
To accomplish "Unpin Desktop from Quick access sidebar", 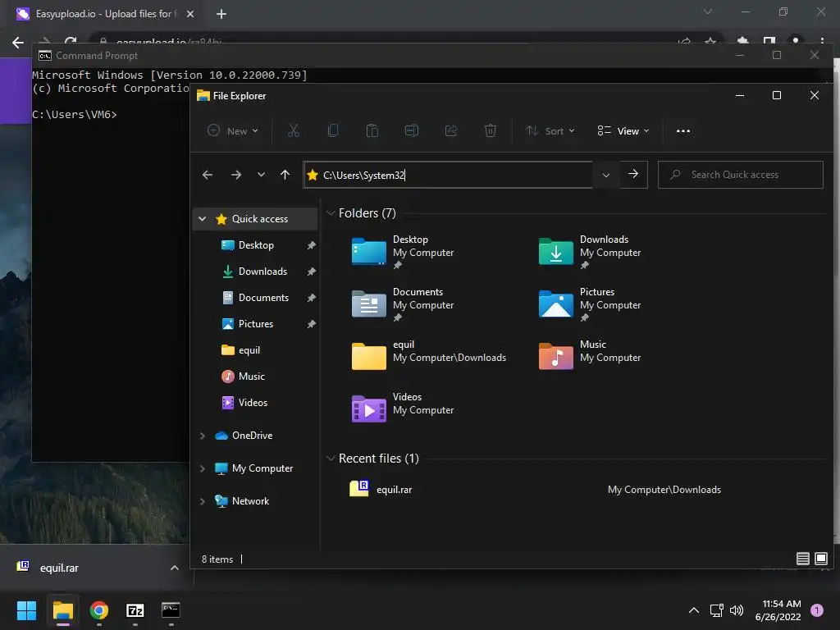I will click(311, 245).
